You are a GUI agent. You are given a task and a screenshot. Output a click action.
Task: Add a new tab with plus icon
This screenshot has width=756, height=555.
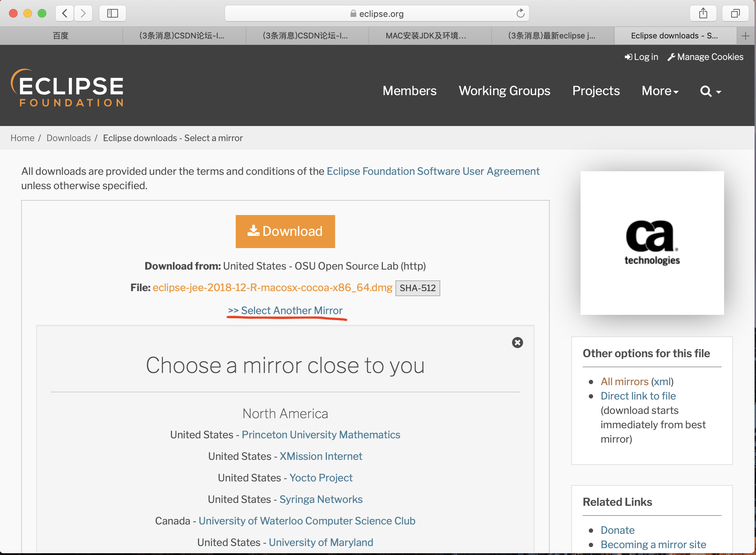tap(746, 36)
